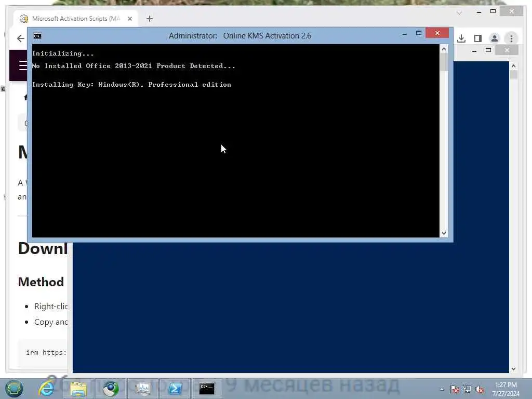Click scroll down arrow in KMS Activation console

coord(444,233)
